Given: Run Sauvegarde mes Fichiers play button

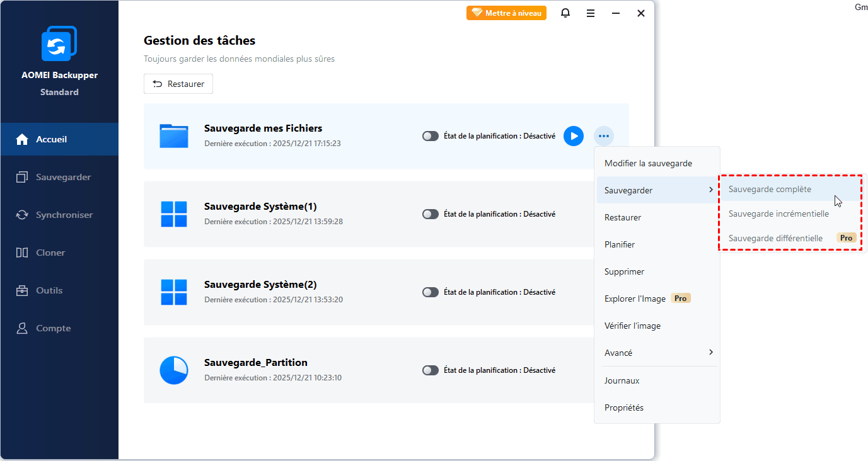Looking at the screenshot, I should coord(573,136).
